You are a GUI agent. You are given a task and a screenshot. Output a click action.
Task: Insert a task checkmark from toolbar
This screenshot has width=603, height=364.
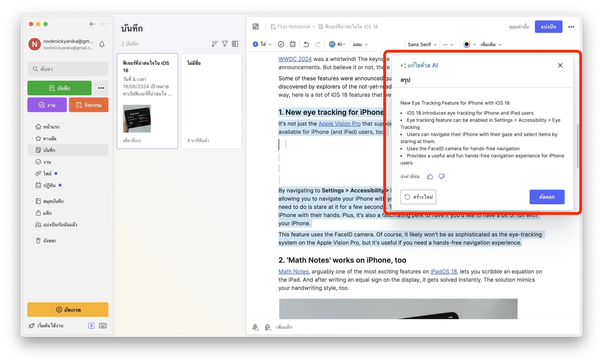tap(281, 44)
